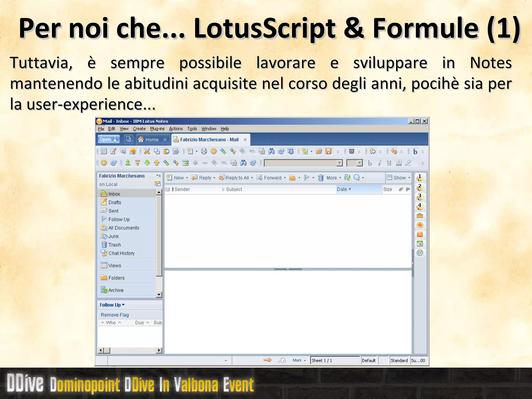Click the scissors Cut icon
The image size is (532, 399).
pos(147,151)
